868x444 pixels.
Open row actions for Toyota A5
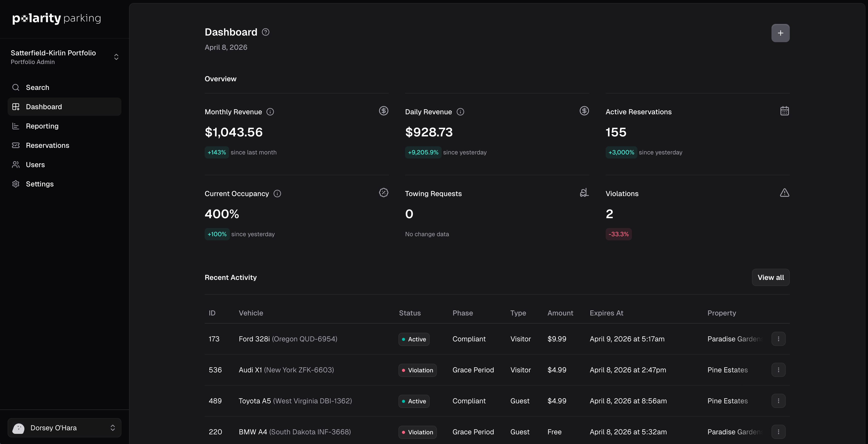point(778,401)
